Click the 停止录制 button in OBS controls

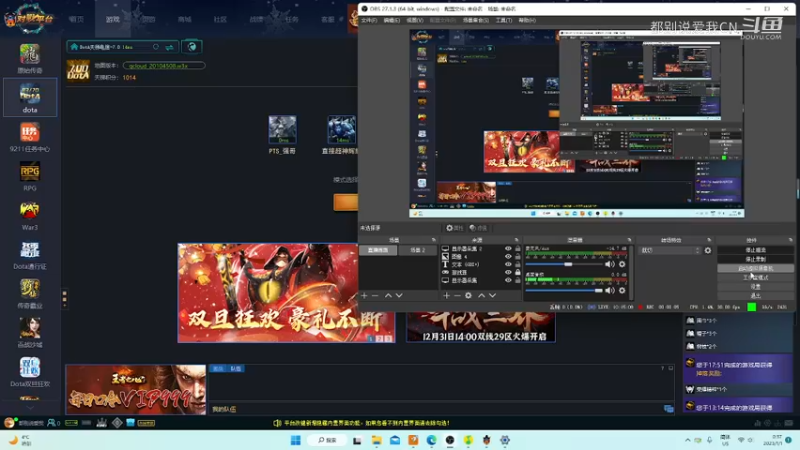point(756,259)
